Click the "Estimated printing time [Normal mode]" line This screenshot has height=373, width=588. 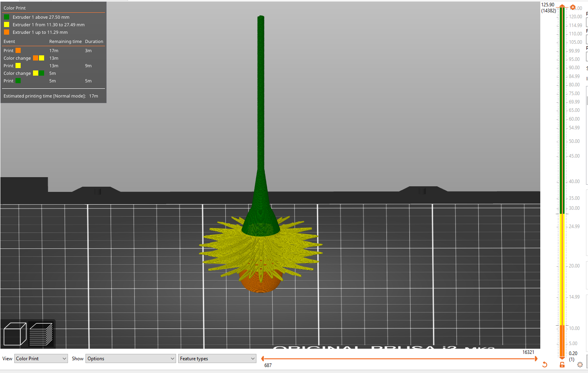(x=51, y=96)
